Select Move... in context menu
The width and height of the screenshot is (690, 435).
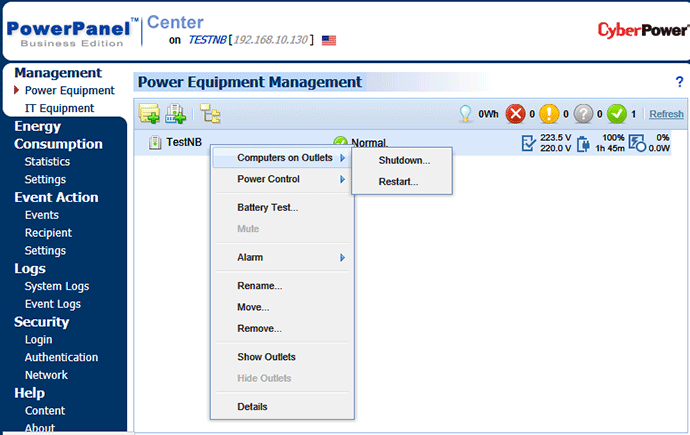tap(253, 307)
